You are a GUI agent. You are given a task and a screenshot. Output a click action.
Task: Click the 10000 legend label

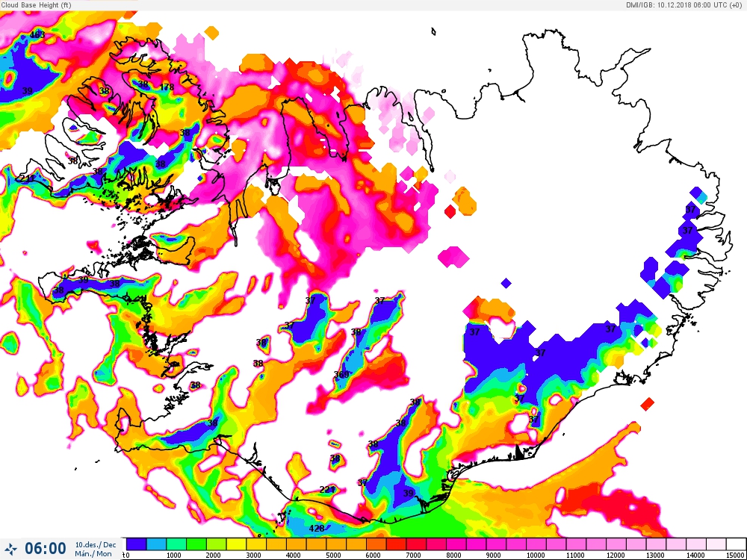click(x=536, y=556)
